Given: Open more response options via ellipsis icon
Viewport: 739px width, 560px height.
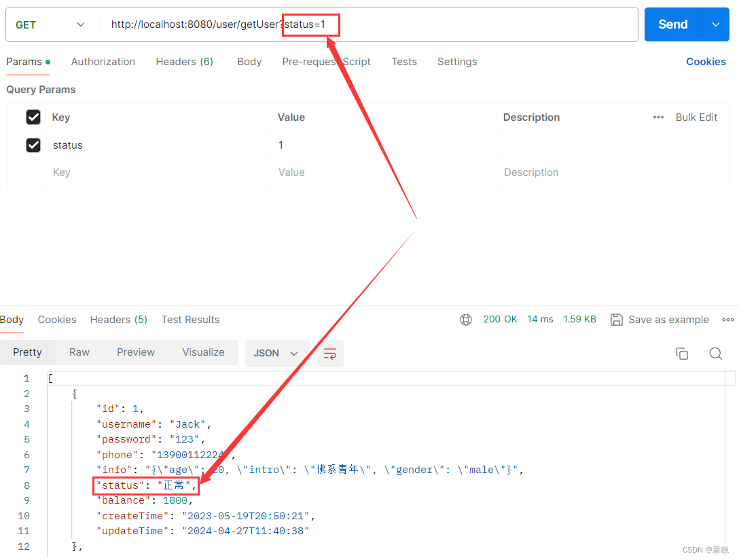Looking at the screenshot, I should [x=728, y=319].
